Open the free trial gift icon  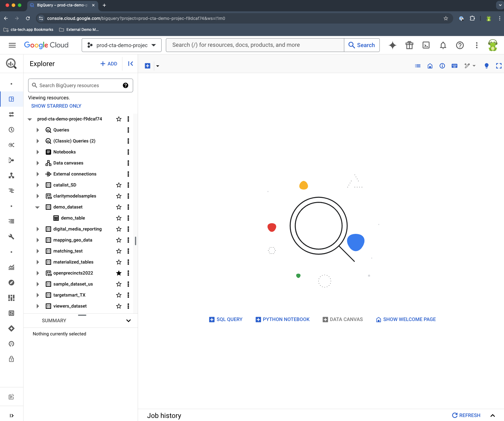pos(409,45)
